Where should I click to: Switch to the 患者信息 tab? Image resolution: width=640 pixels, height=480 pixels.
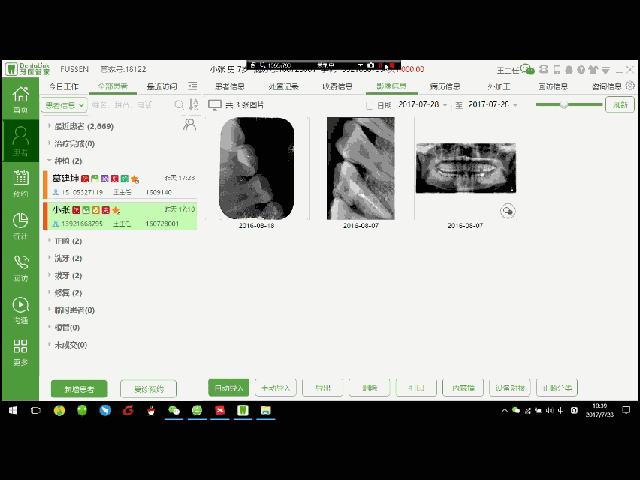click(230, 87)
